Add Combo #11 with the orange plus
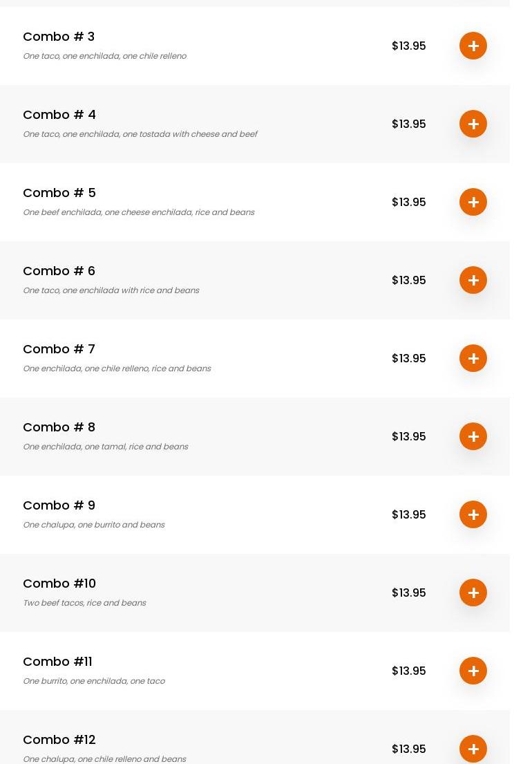Screen dimensions: 532x764 (473, 671)
